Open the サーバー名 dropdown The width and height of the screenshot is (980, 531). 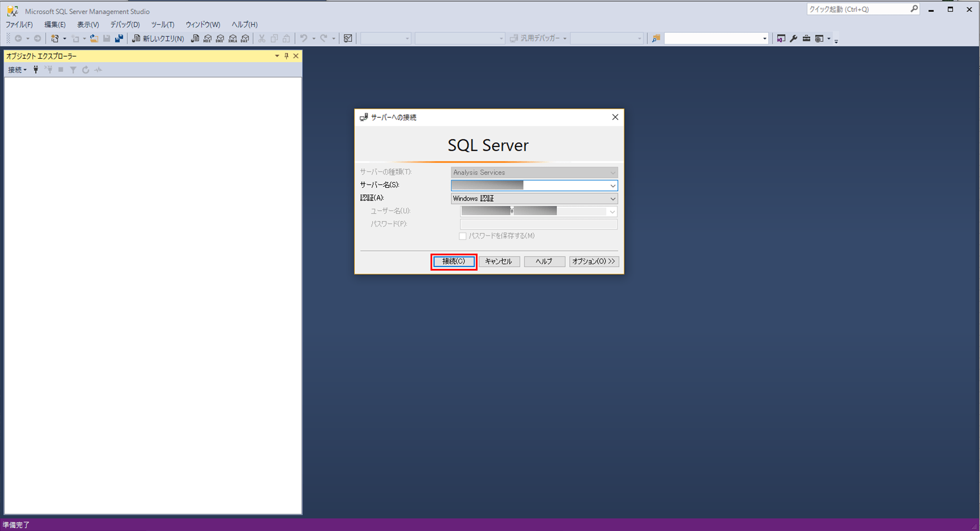click(x=612, y=186)
